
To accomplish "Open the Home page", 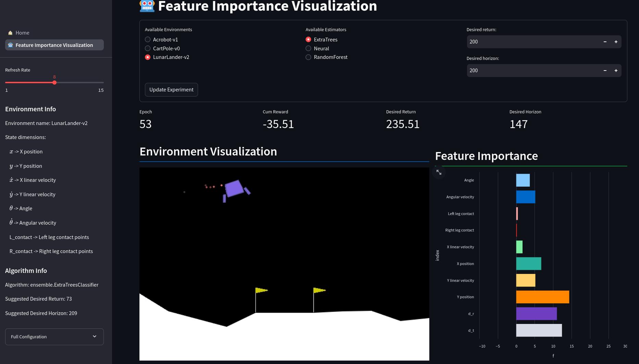I will pos(22,33).
